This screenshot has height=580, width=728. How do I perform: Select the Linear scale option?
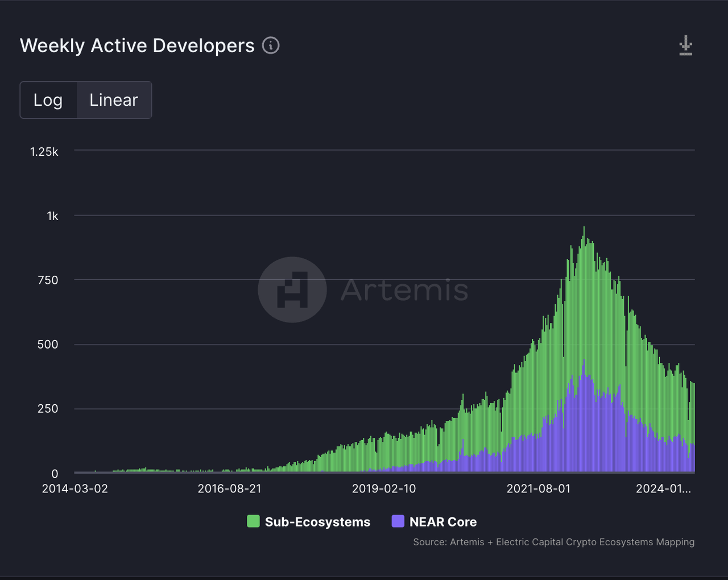114,100
